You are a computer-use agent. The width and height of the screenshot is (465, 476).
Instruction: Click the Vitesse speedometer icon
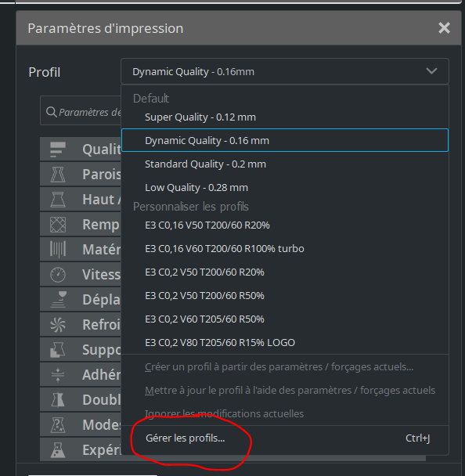[58, 275]
